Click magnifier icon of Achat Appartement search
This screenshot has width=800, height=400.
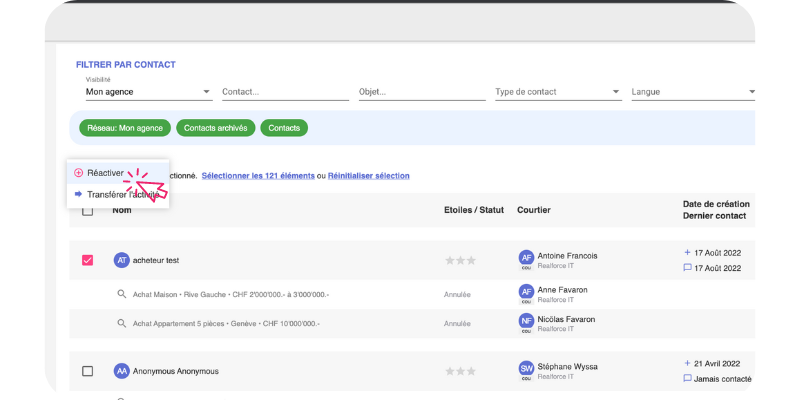(x=121, y=323)
